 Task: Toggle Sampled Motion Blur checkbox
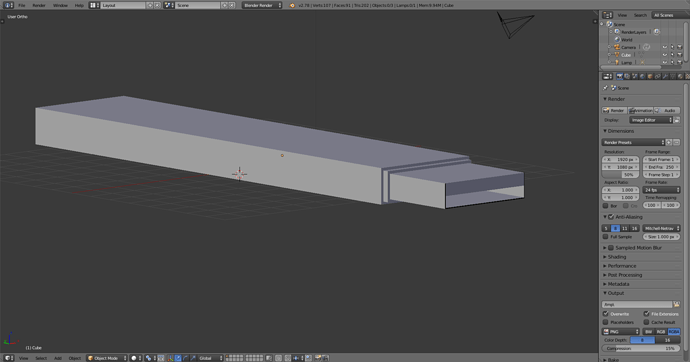click(611, 248)
